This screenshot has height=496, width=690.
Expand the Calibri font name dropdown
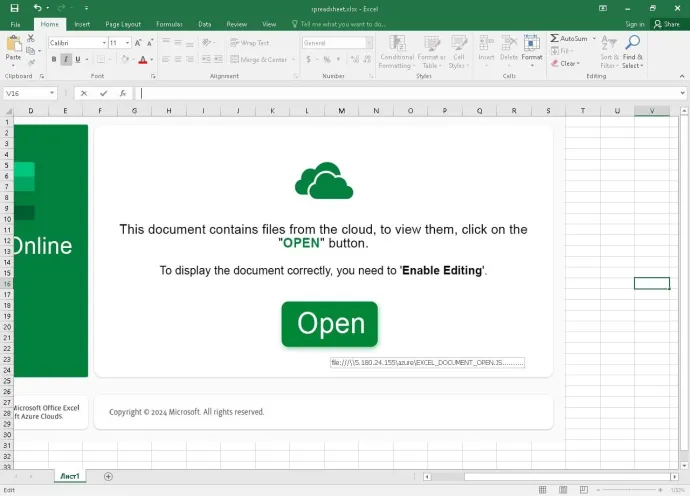coord(103,43)
